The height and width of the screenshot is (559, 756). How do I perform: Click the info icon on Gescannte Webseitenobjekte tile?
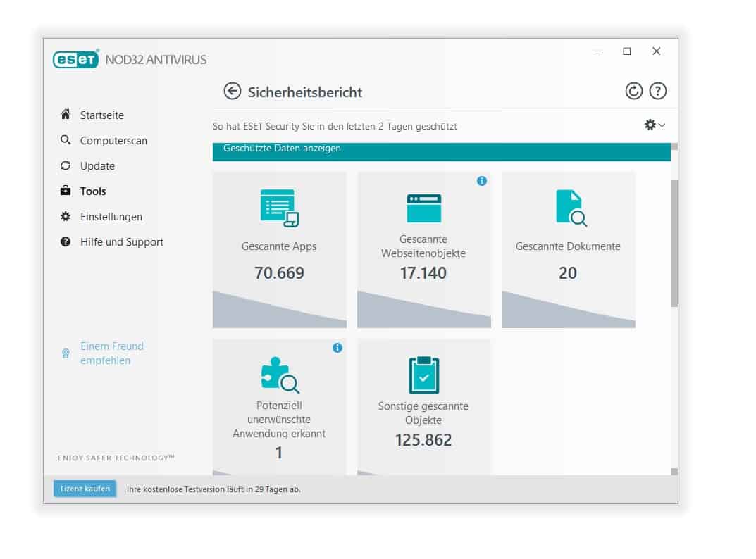tap(482, 181)
